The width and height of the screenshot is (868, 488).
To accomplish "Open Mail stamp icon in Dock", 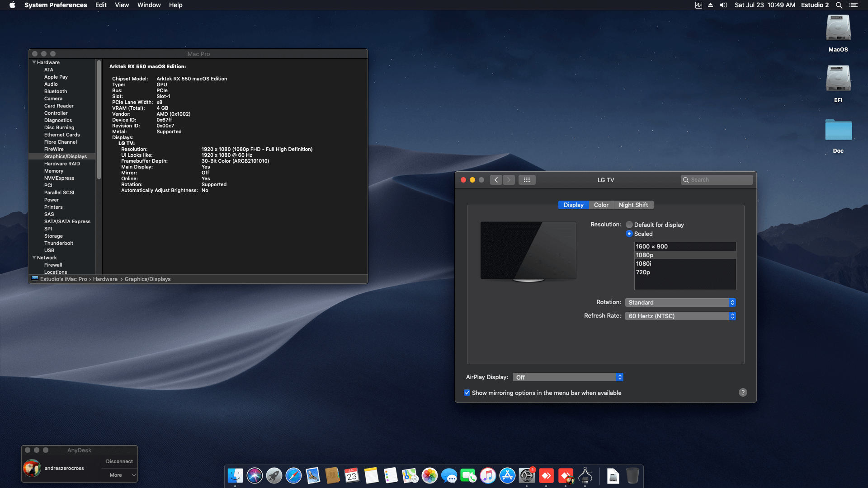I will (313, 476).
